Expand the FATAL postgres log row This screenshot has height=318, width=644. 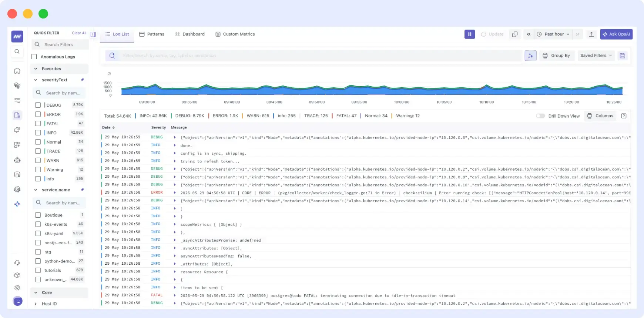(175, 295)
